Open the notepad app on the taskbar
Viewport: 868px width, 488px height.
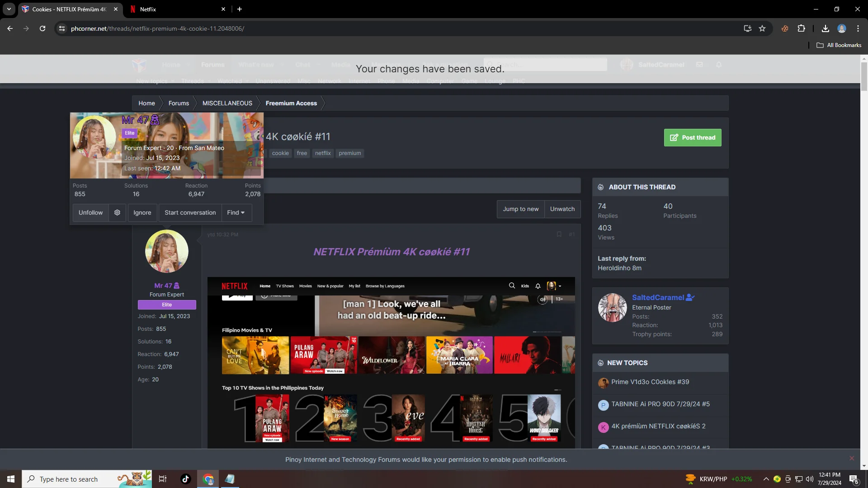[230, 479]
